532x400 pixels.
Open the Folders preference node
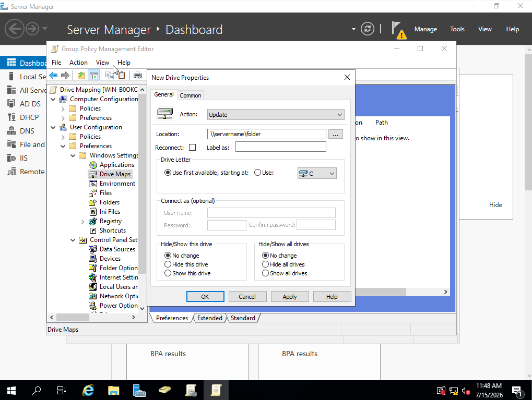coord(109,202)
